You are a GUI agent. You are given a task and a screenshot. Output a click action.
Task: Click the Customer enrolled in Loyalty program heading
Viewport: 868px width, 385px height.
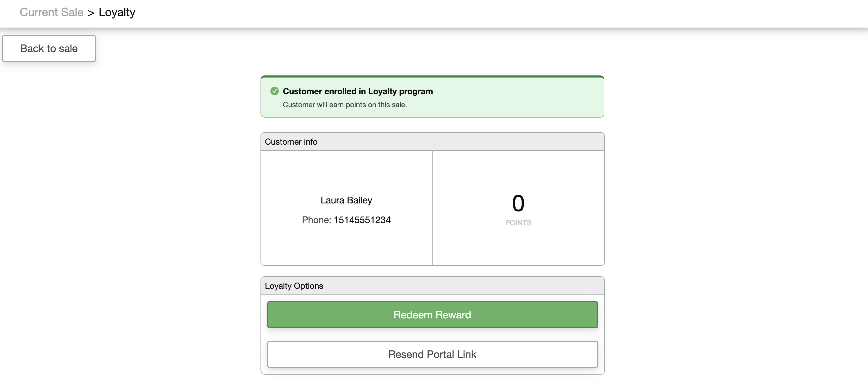click(358, 91)
